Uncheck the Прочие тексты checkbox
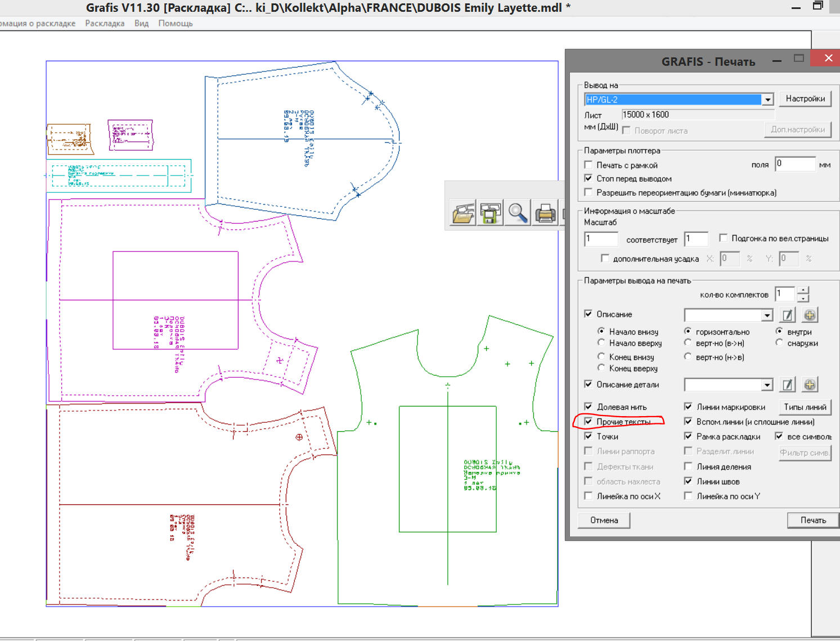This screenshot has width=840, height=641. point(589,421)
